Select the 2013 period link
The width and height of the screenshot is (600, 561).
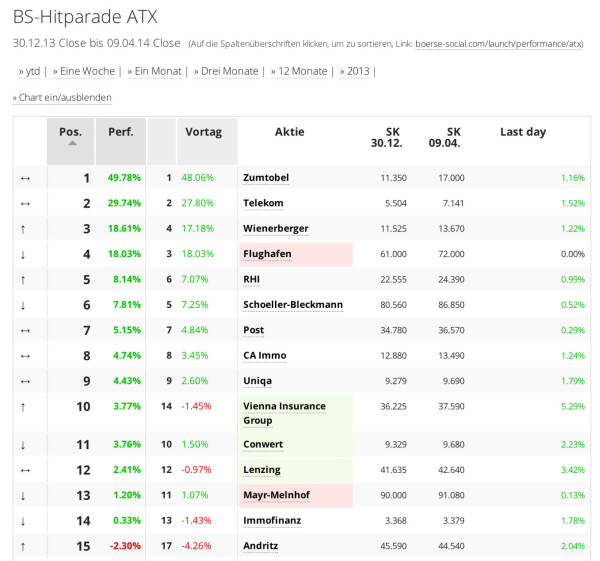pos(357,72)
